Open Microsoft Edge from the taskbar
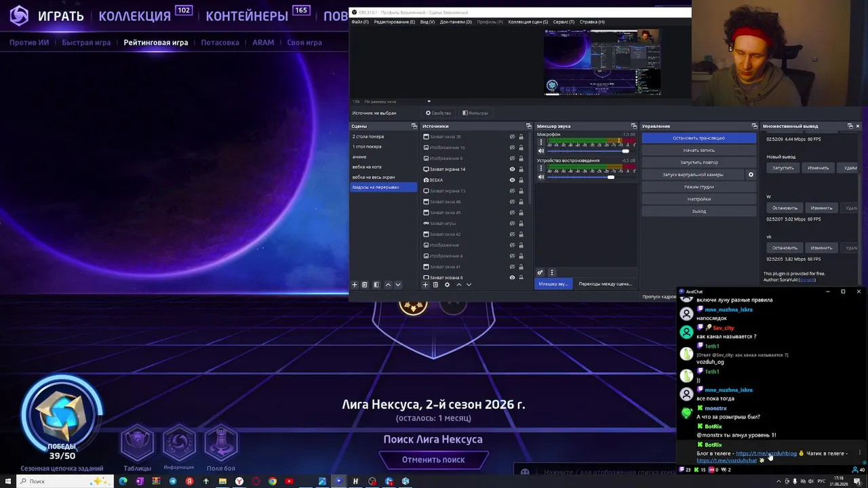This screenshot has width=868, height=488. coord(123,481)
